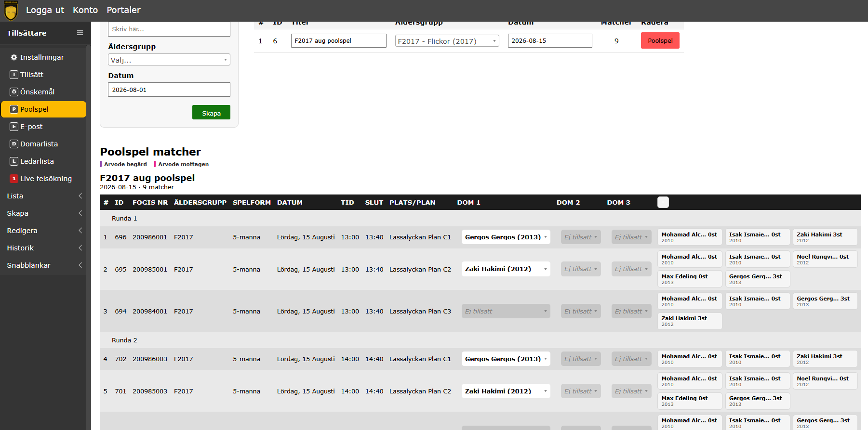Expand the Historik sidebar section
The image size is (868, 430).
[x=43, y=248]
